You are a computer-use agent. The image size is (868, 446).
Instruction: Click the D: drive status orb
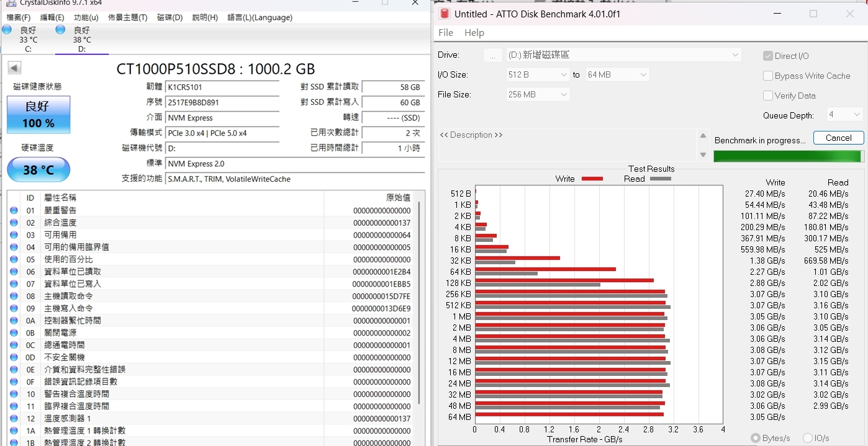(x=60, y=30)
